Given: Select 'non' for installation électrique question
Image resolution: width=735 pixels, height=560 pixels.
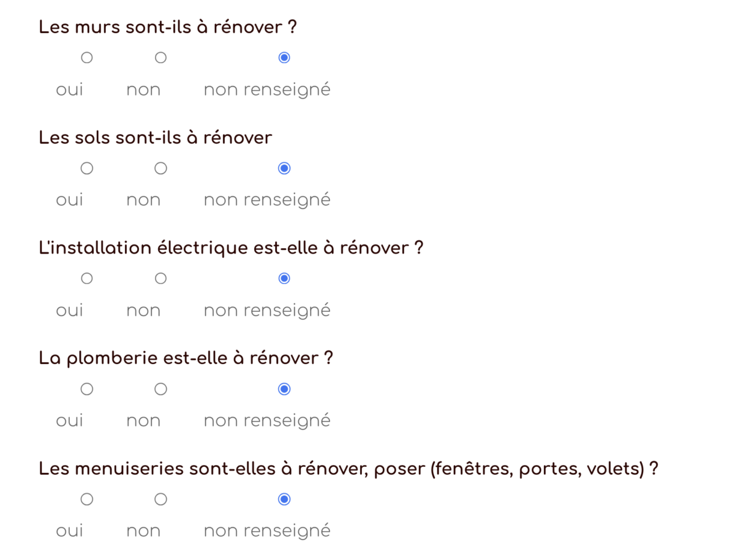Looking at the screenshot, I should click(160, 278).
